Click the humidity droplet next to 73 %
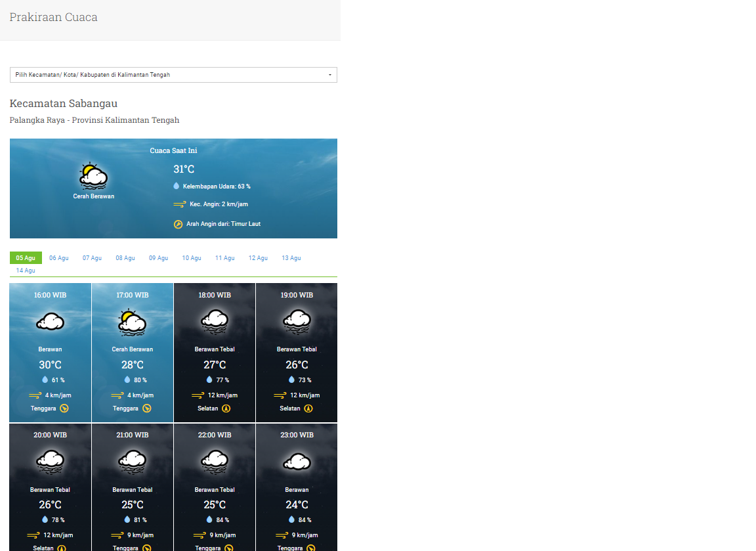Image resolution: width=756 pixels, height=551 pixels. 291,380
